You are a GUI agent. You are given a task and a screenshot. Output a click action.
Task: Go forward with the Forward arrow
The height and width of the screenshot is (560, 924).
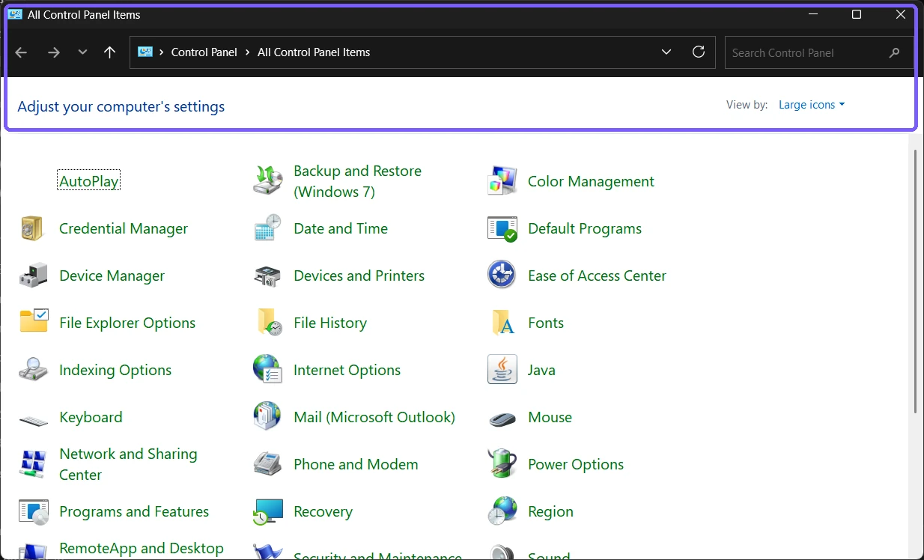(54, 52)
